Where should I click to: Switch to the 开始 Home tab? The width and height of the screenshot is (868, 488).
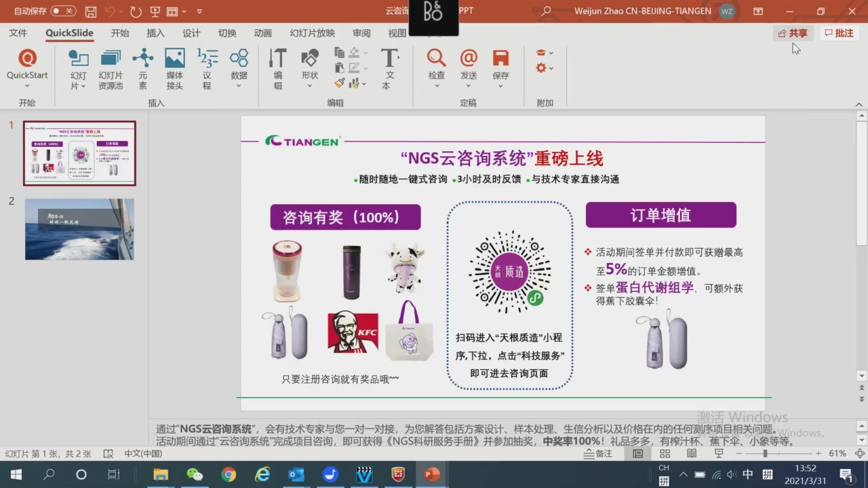tap(120, 33)
